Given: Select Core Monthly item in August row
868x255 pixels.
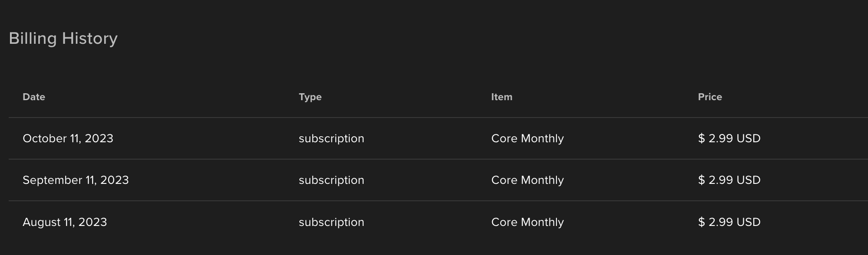Looking at the screenshot, I should [527, 222].
